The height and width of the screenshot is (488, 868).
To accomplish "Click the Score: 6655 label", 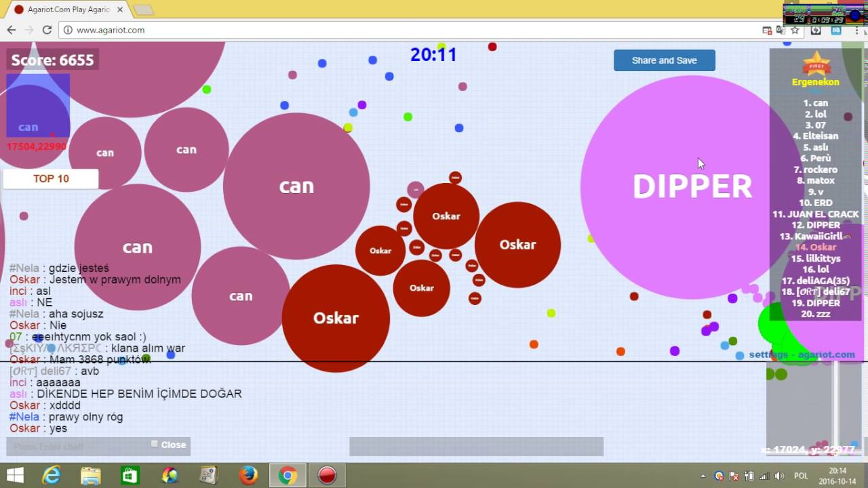I will pyautogui.click(x=52, y=60).
